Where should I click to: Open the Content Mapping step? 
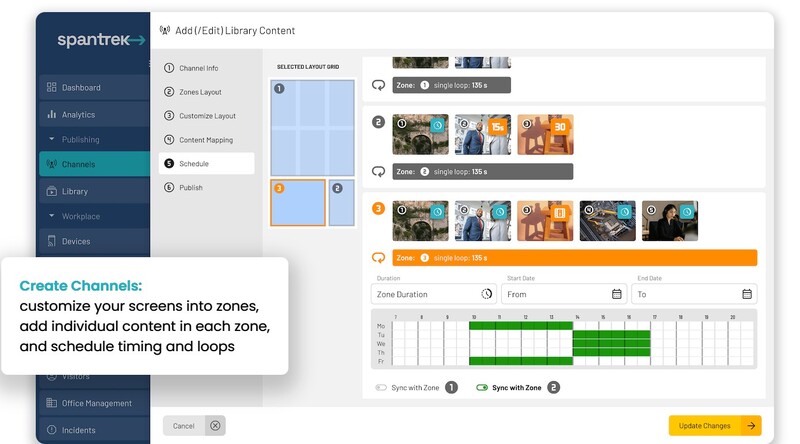pos(205,140)
